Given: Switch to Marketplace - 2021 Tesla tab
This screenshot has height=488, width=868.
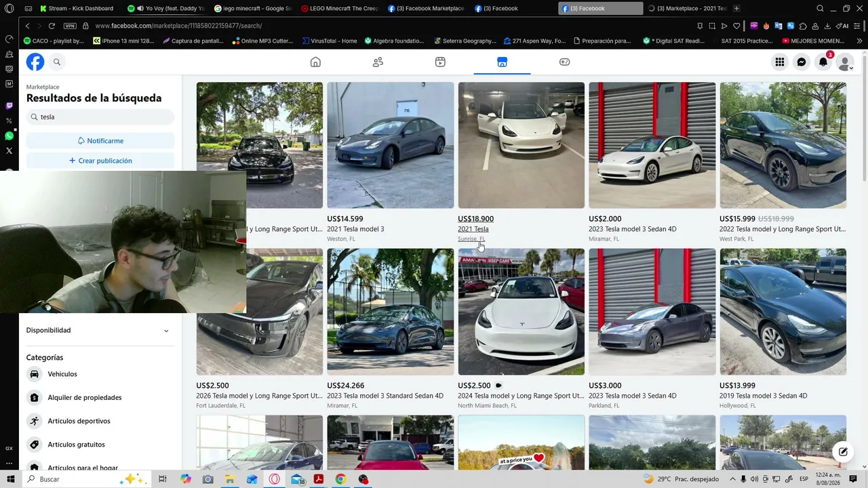Looking at the screenshot, I should [x=687, y=8].
